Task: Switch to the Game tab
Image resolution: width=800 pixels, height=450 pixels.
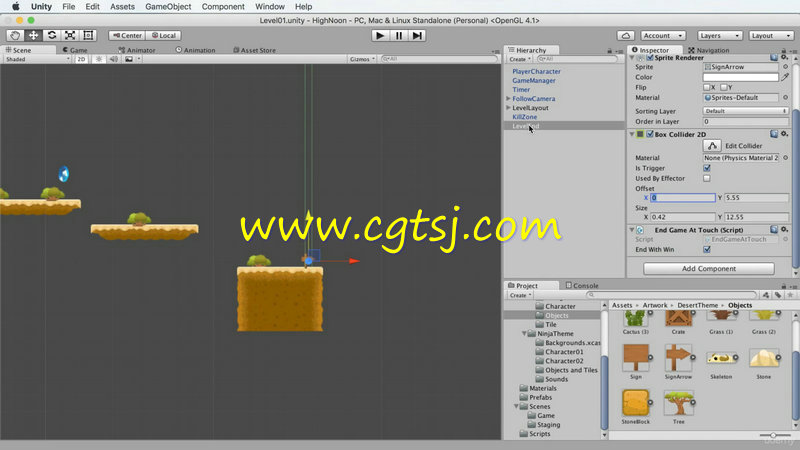Action: (x=75, y=50)
